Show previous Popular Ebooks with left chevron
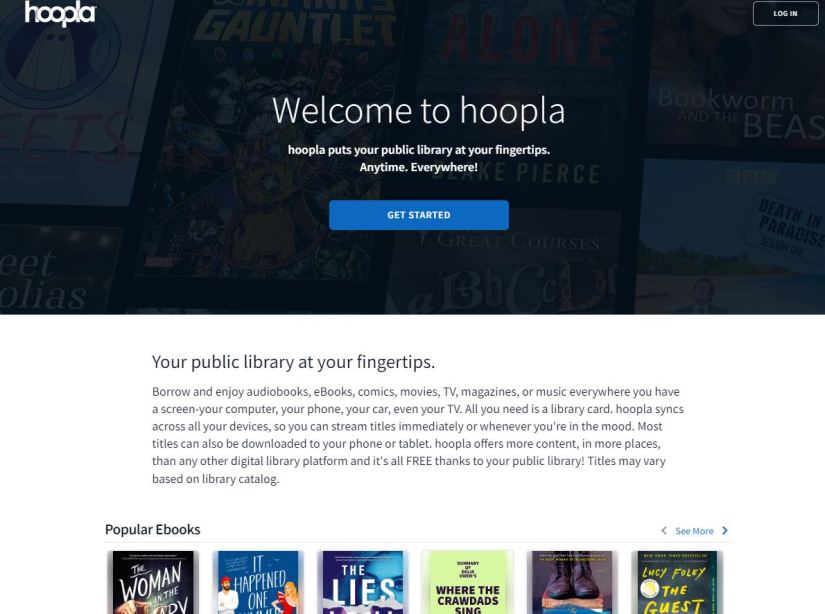 click(664, 531)
